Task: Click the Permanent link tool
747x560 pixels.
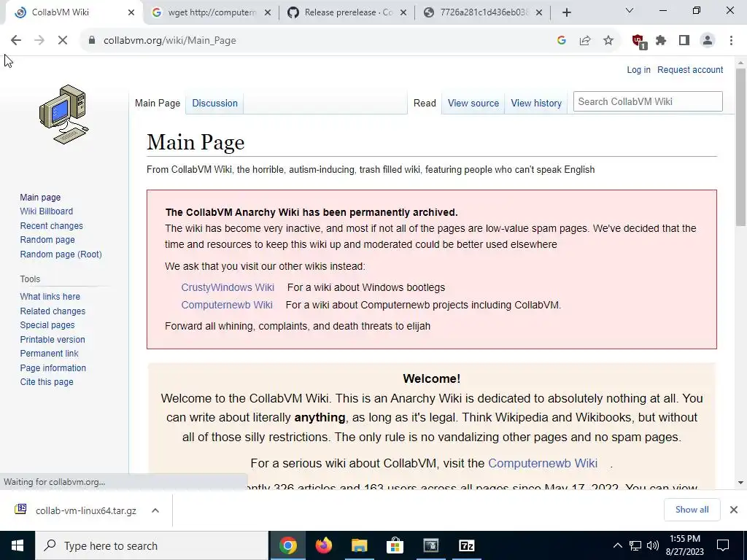Action: coord(49,354)
